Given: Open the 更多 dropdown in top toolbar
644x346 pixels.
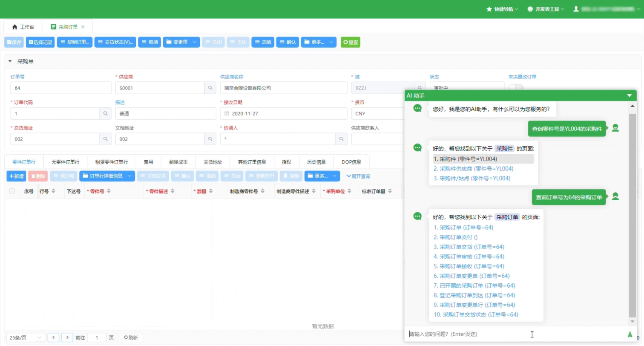Looking at the screenshot, I should pyautogui.click(x=319, y=42).
